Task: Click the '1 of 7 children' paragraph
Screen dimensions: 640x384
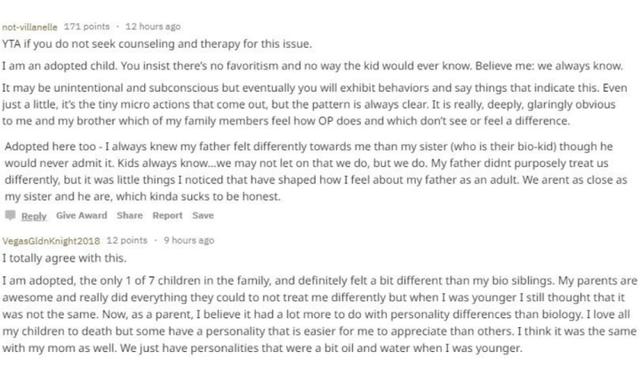Action: 320,314
